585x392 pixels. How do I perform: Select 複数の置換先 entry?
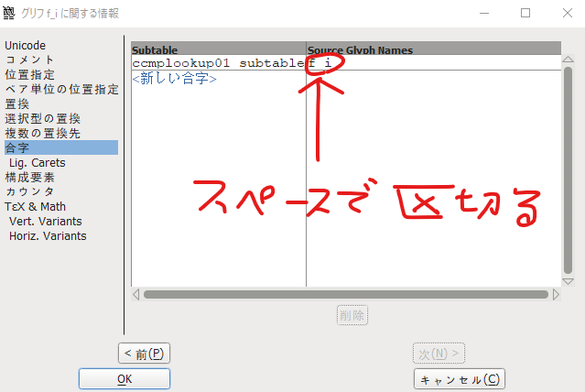coord(42,134)
